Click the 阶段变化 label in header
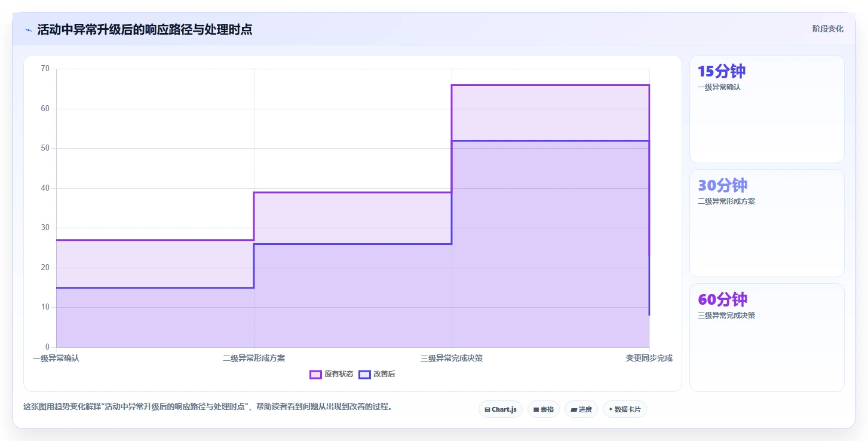 [828, 29]
